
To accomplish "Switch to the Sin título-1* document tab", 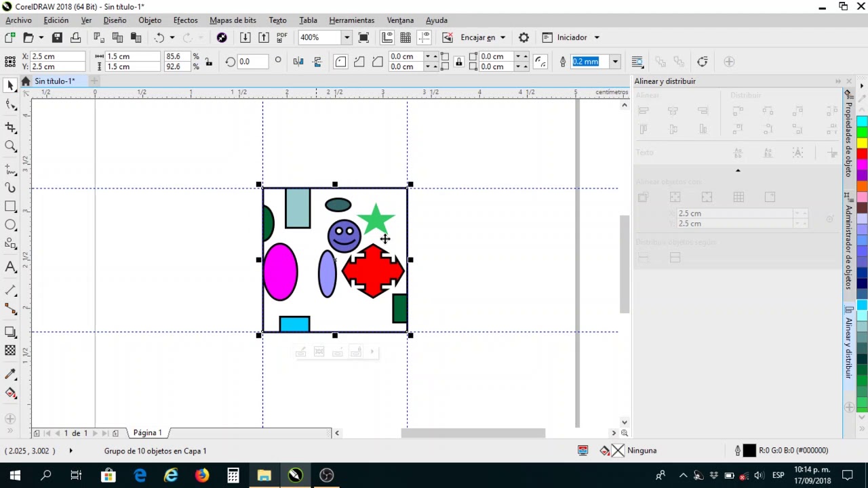I will [x=54, y=81].
